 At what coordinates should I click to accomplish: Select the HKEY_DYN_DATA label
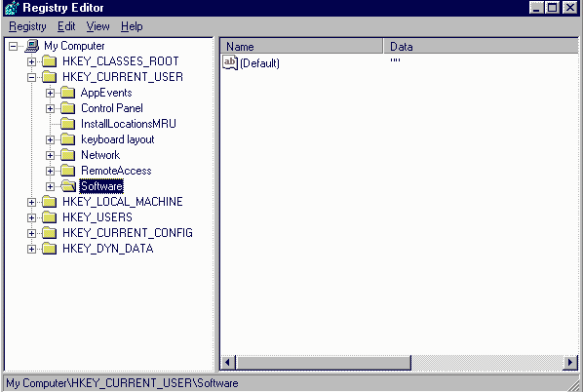108,249
